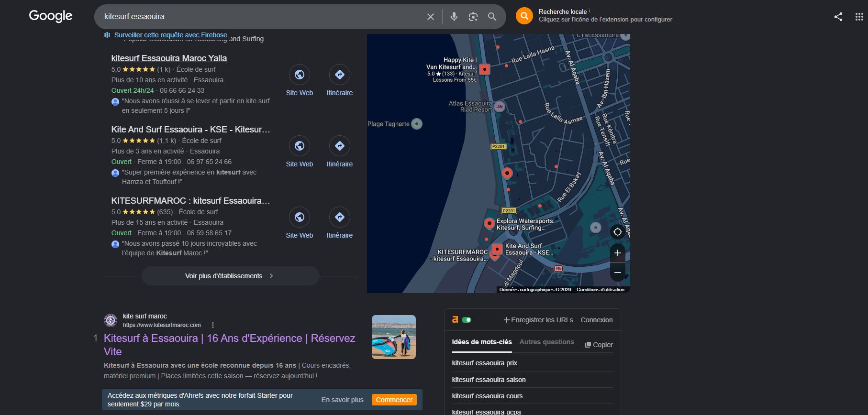This screenshot has height=415, width=868.
Task: Select keyword 'kitesurf essaouira prix'
Action: [x=485, y=363]
